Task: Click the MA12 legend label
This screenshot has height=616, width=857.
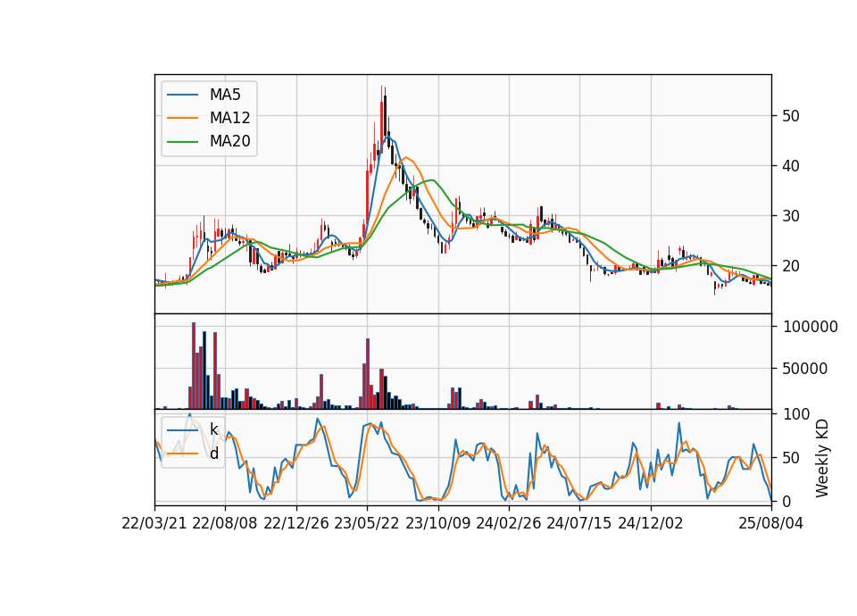Action: (229, 118)
